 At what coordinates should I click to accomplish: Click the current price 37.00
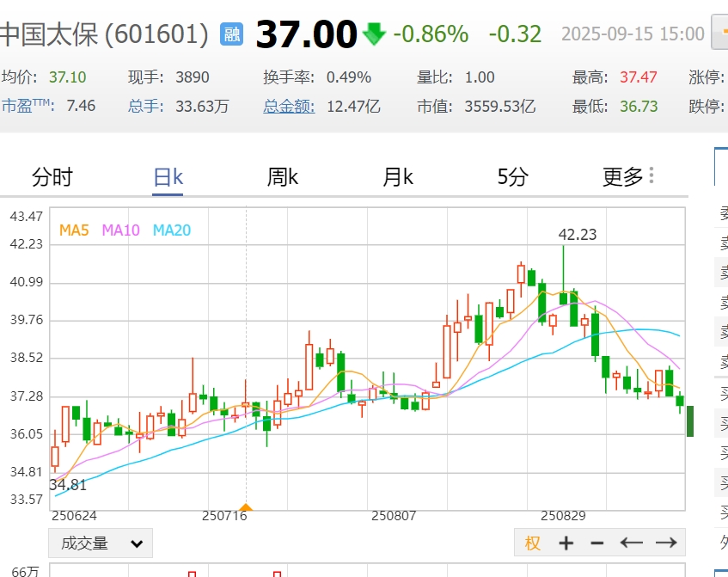tap(307, 34)
